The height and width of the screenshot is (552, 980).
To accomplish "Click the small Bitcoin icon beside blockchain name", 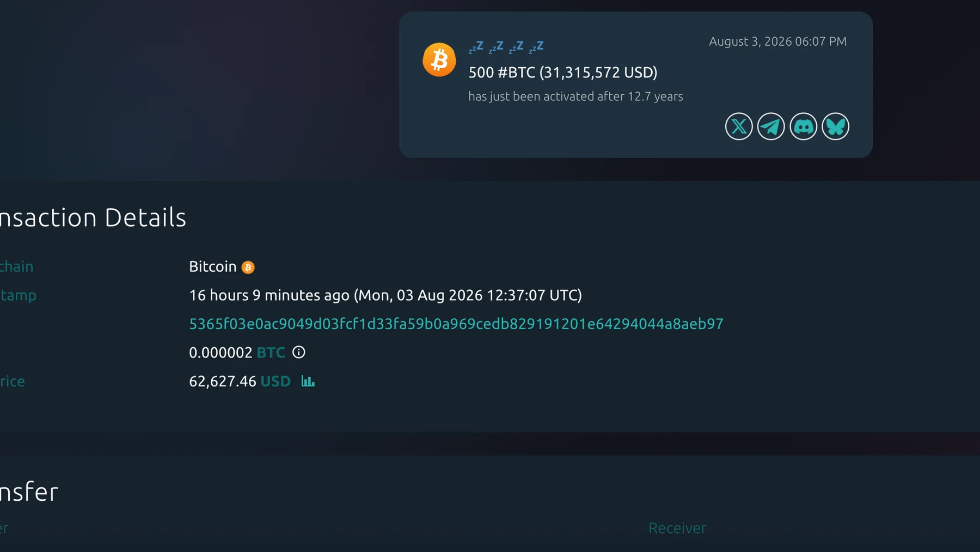I will [248, 267].
